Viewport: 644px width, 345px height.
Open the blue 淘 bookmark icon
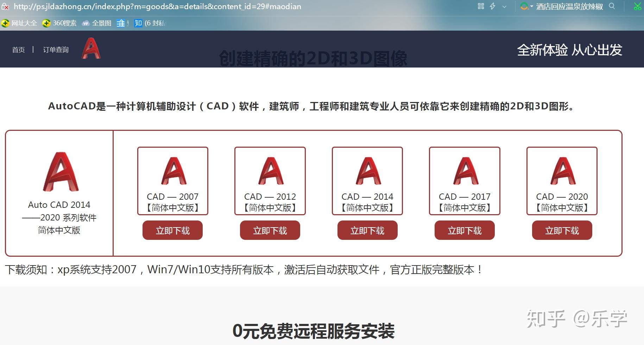pyautogui.click(x=121, y=23)
